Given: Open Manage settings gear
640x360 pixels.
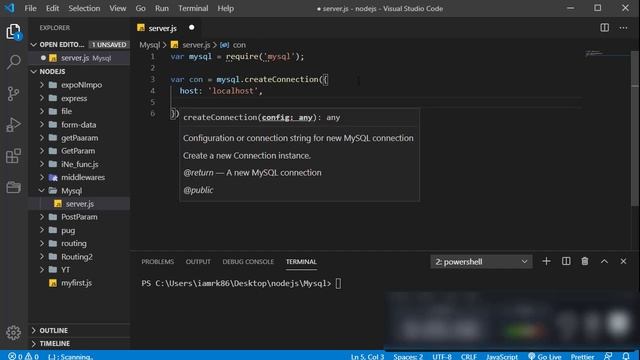Looking at the screenshot, I should point(13,333).
